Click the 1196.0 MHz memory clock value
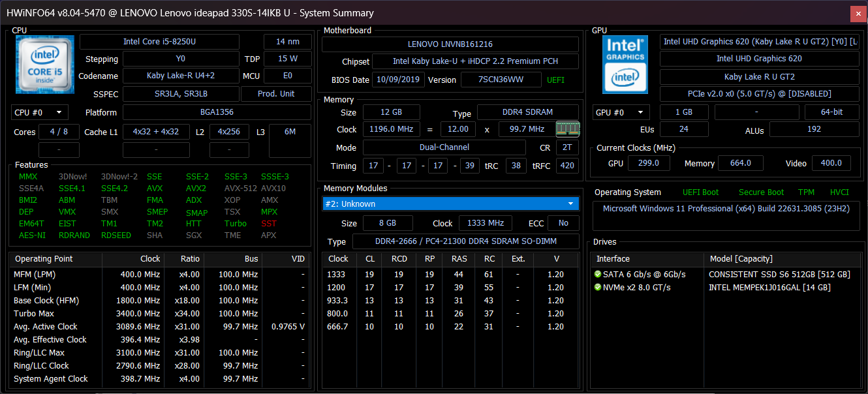Viewport: 868px width, 394px height. coord(392,129)
